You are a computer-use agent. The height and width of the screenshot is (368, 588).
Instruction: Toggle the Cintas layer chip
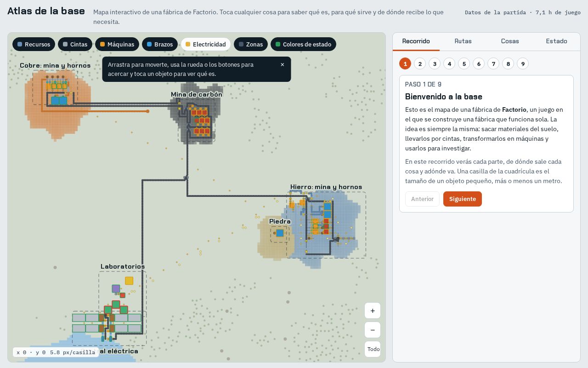coord(75,44)
